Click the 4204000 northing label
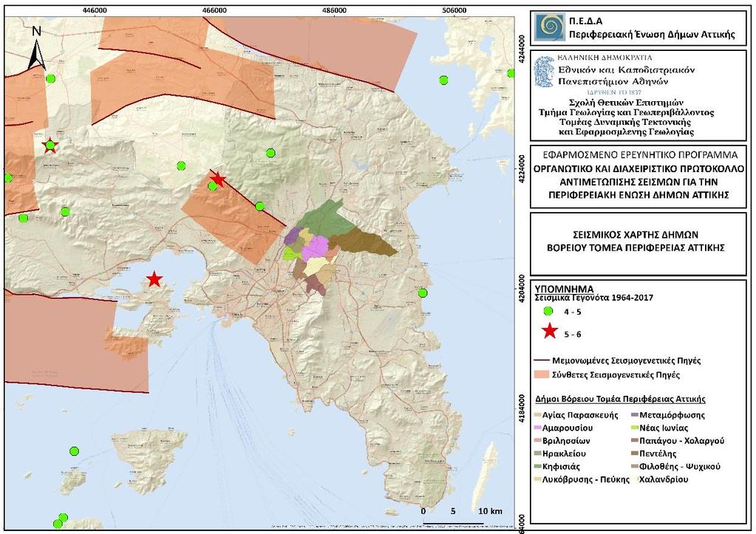 pyautogui.click(x=522, y=288)
